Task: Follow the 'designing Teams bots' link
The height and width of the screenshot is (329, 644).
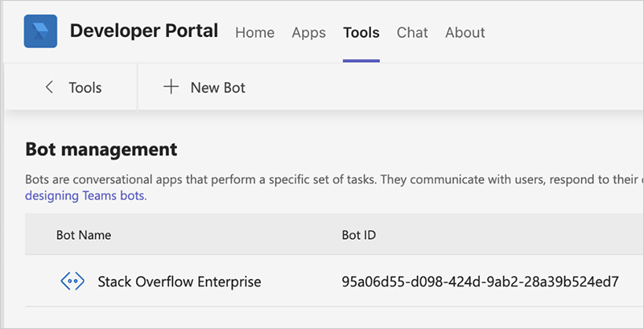Action: tap(86, 195)
